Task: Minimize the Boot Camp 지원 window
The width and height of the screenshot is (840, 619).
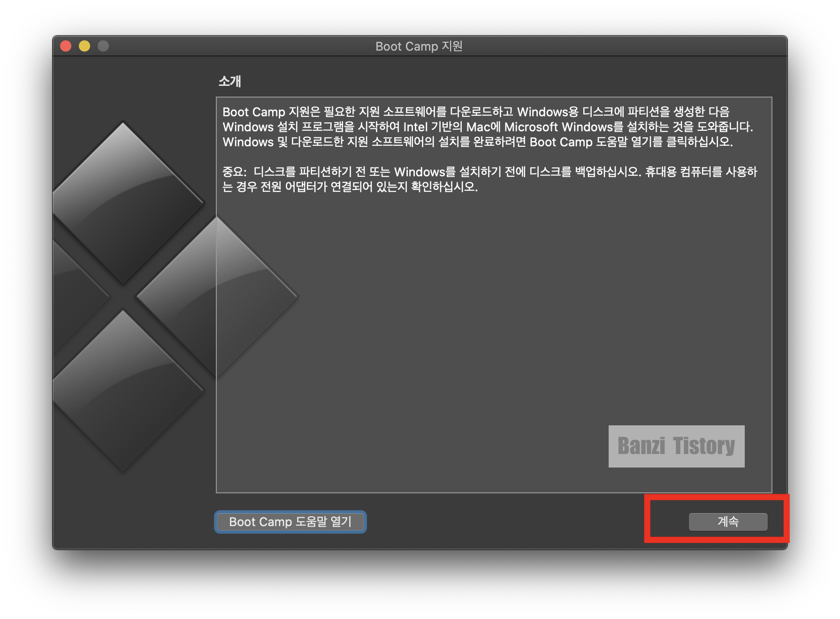Action: pyautogui.click(x=84, y=46)
